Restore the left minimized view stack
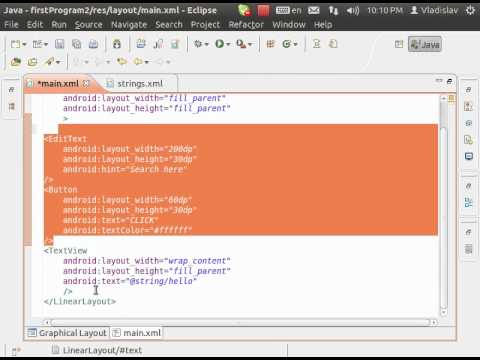 pyautogui.click(x=12, y=90)
